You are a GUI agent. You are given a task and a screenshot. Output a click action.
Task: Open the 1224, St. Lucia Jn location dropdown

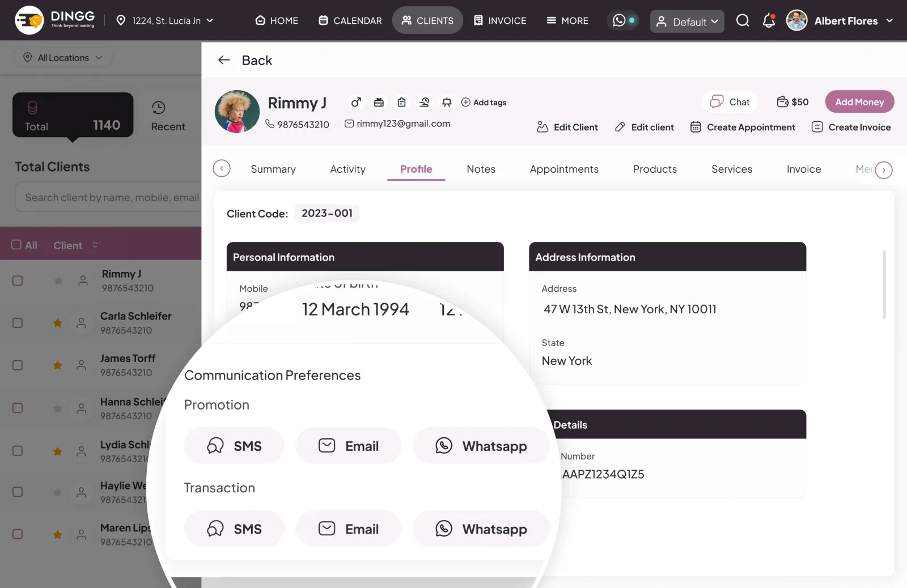point(165,21)
